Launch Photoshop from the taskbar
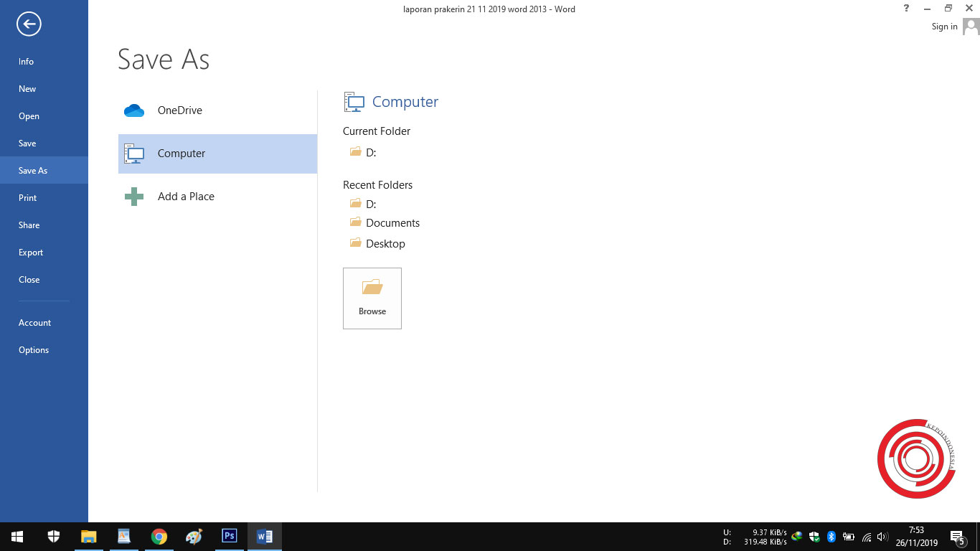The height and width of the screenshot is (551, 980). 229,536
